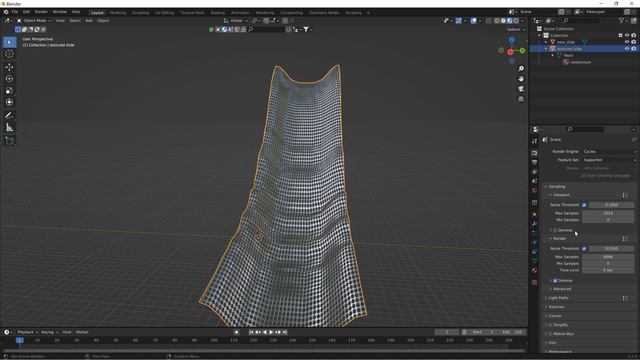Switch perspective/orthographic with grid icon
The height and width of the screenshot is (360, 640).
[x=521, y=99]
